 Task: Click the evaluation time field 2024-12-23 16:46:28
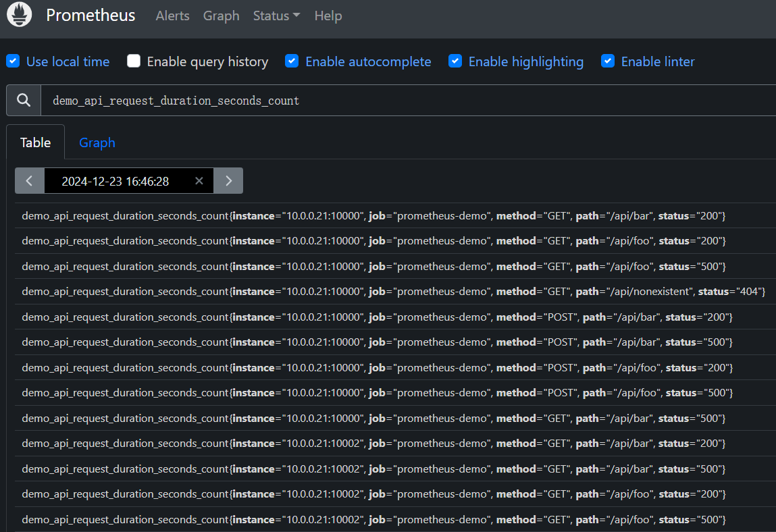coord(115,181)
